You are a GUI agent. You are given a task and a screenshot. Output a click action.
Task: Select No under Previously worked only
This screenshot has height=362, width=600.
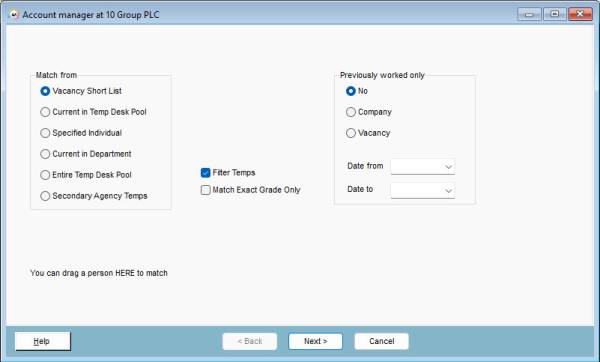coord(351,91)
